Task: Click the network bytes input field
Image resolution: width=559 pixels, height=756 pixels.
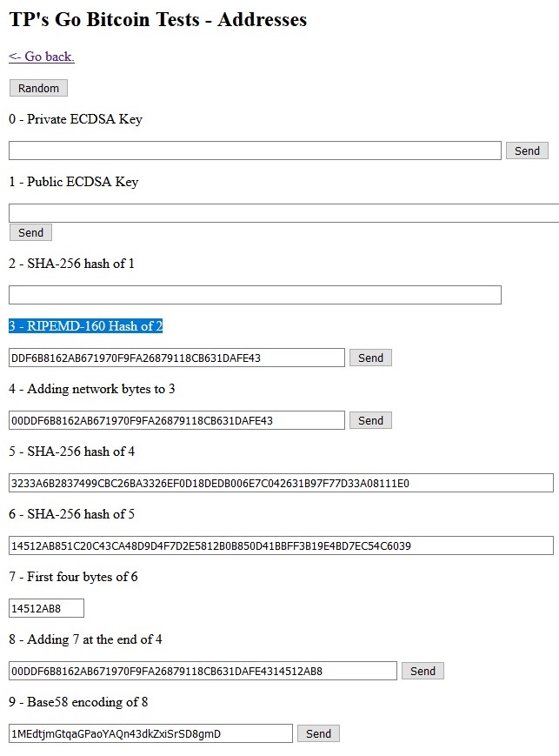Action: (x=176, y=420)
